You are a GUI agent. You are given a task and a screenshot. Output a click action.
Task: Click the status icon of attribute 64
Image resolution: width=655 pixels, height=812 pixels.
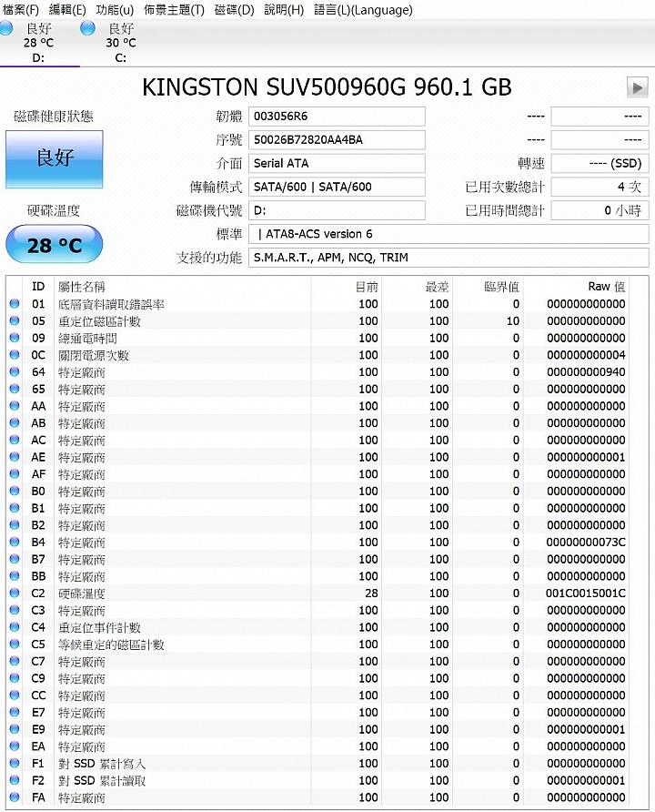(x=15, y=371)
